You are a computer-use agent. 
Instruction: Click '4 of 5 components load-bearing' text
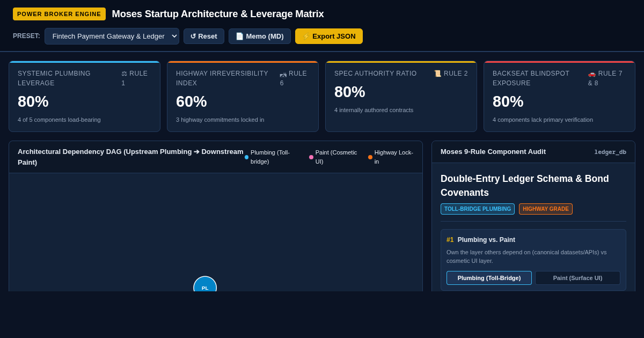59,120
